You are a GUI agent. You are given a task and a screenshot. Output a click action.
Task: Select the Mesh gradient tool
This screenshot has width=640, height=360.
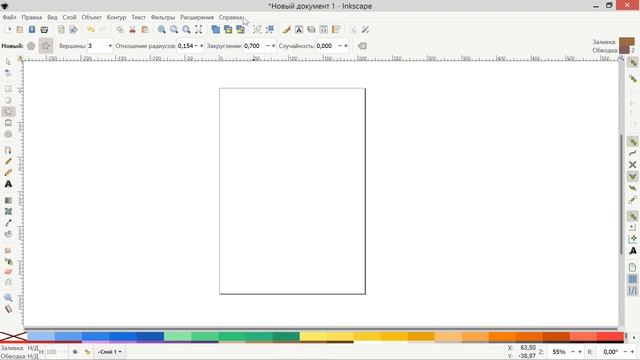tap(8, 211)
